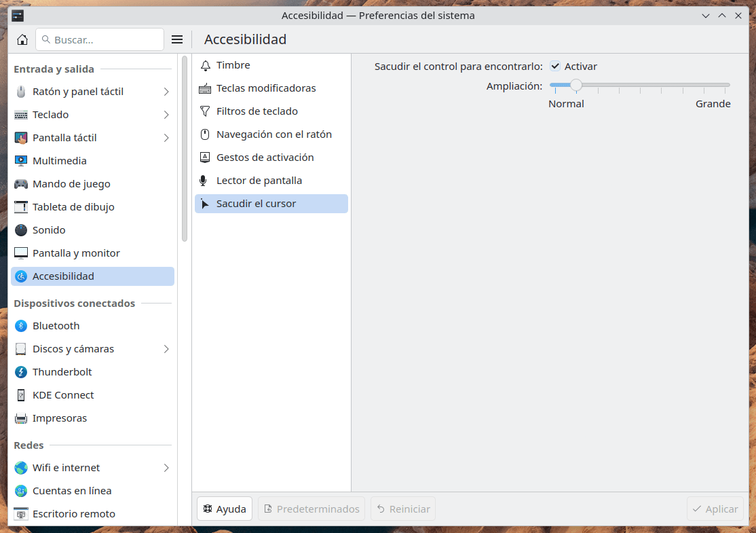Click the Navegación con el ratón icon

(x=205, y=134)
